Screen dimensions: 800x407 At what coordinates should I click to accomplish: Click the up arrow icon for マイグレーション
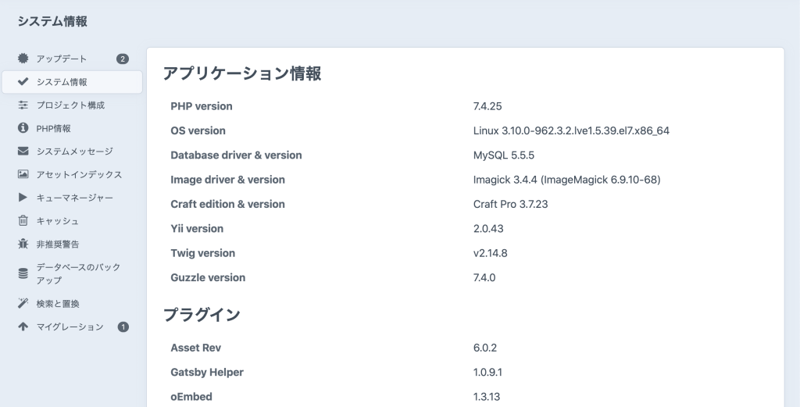(23, 327)
